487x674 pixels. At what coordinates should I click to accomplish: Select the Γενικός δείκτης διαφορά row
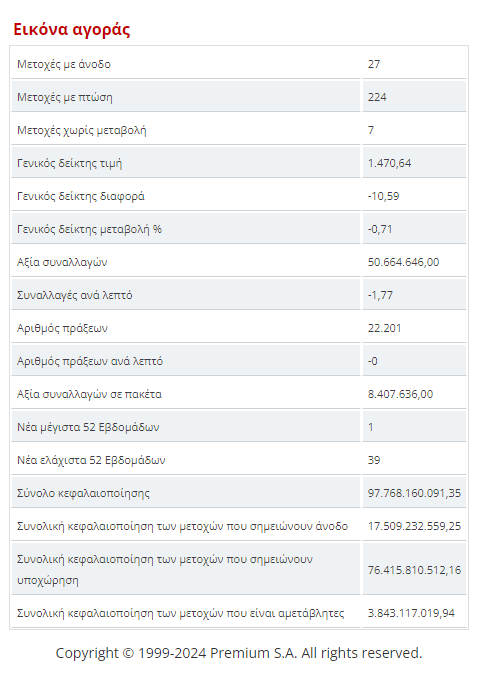tap(239, 196)
